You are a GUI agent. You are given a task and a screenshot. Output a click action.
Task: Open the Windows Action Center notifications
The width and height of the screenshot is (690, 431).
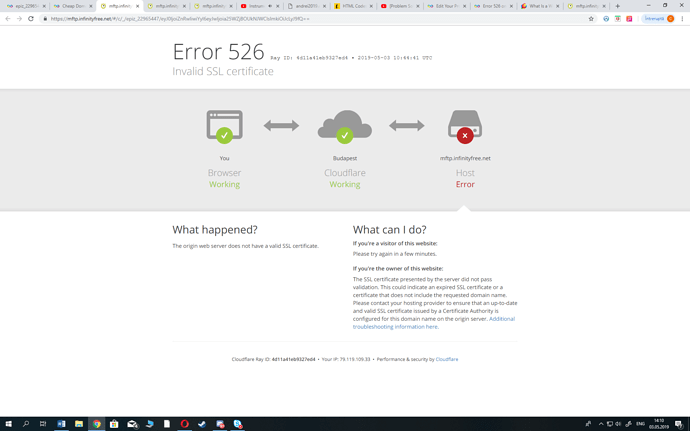tap(679, 424)
